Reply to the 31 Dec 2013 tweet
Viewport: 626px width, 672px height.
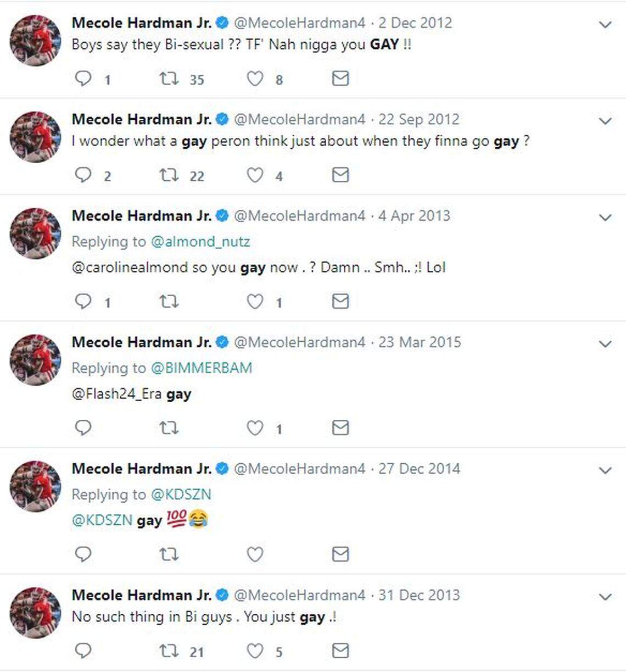[83, 651]
